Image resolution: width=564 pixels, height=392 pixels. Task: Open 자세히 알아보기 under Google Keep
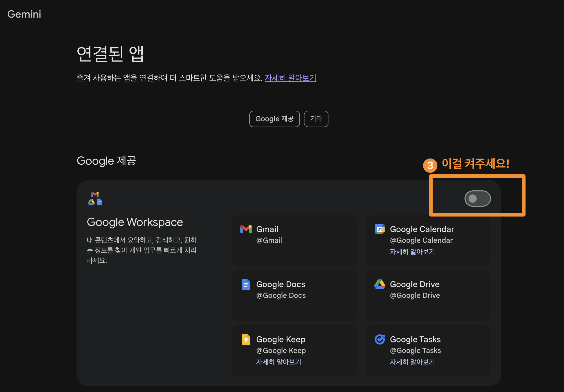point(279,362)
